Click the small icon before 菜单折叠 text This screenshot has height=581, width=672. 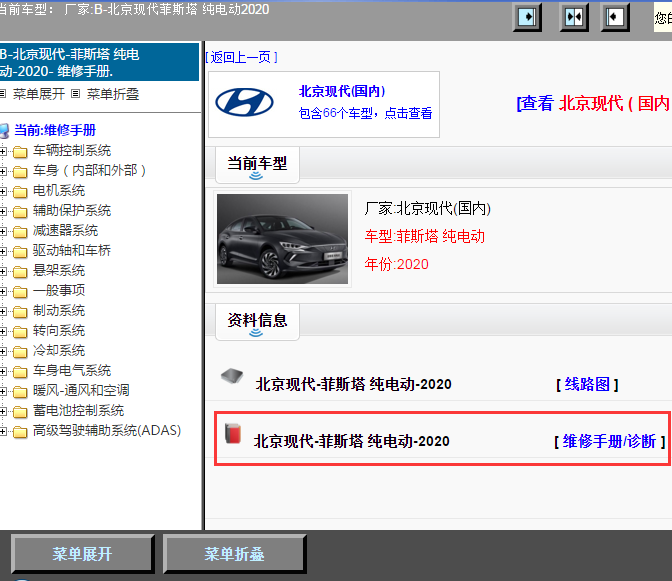(75, 93)
